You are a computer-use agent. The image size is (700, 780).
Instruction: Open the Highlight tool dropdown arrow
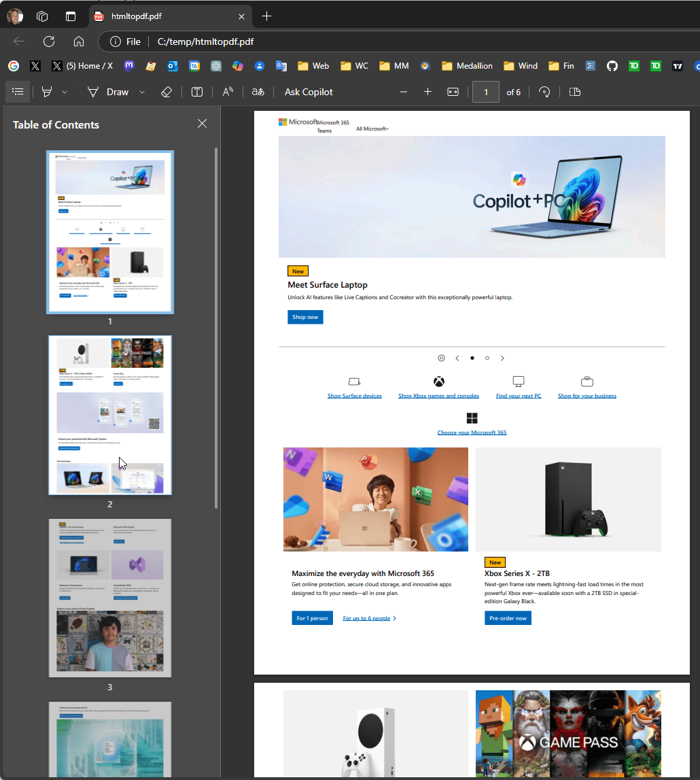click(65, 92)
